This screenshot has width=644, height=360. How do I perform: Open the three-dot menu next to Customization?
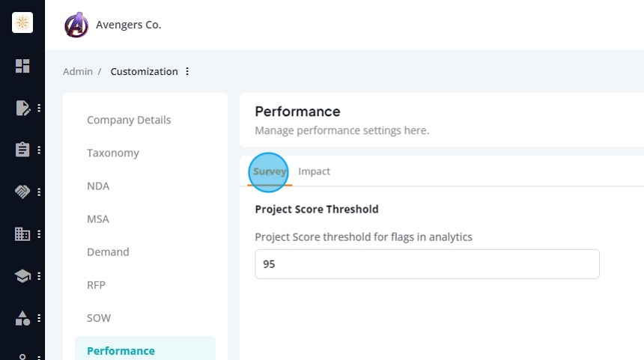tap(187, 71)
